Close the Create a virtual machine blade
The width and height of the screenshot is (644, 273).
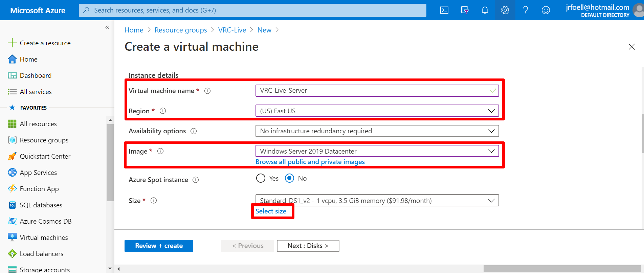632,47
